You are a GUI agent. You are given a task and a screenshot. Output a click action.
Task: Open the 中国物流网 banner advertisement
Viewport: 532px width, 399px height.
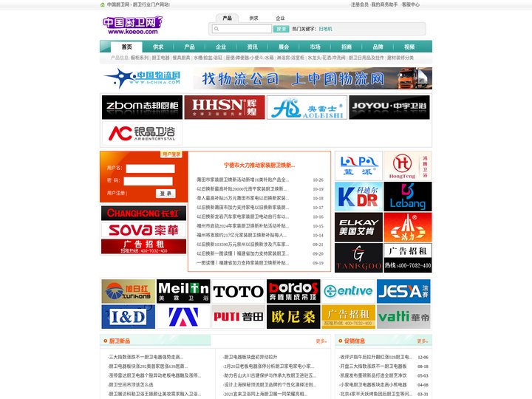point(266,78)
